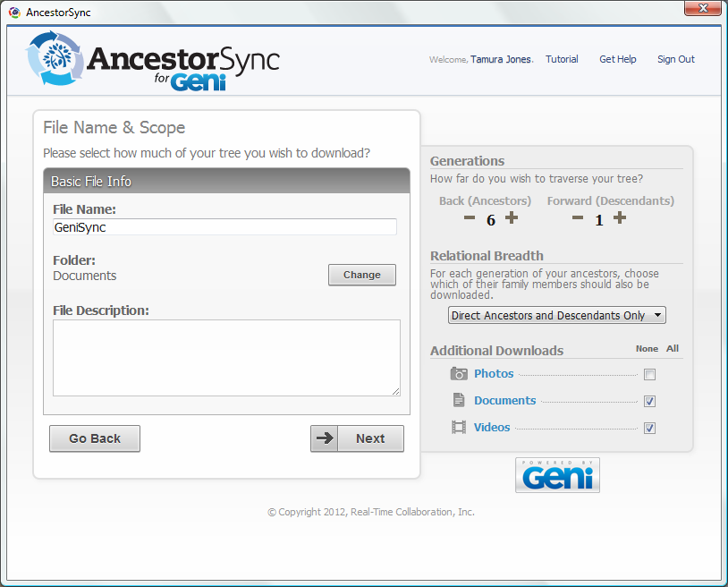This screenshot has height=587, width=728.
Task: Select None for Additional Downloads
Action: coord(647,348)
